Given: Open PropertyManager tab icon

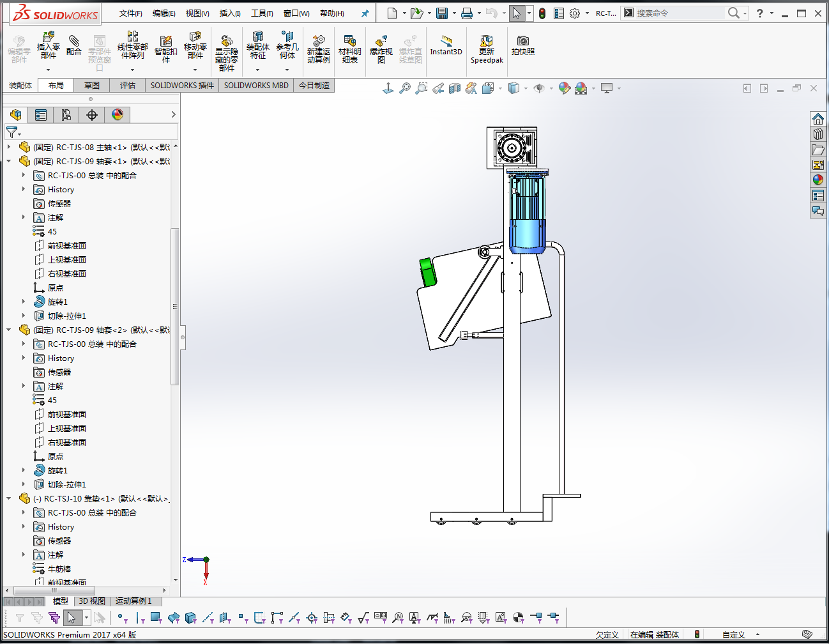Looking at the screenshot, I should click(41, 115).
